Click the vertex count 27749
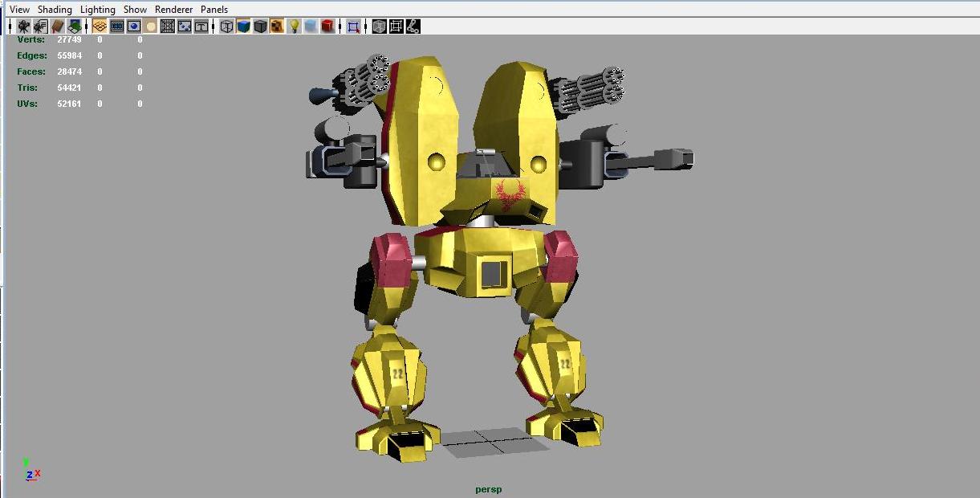Screen dimensions: 980x498 pyautogui.click(x=69, y=39)
